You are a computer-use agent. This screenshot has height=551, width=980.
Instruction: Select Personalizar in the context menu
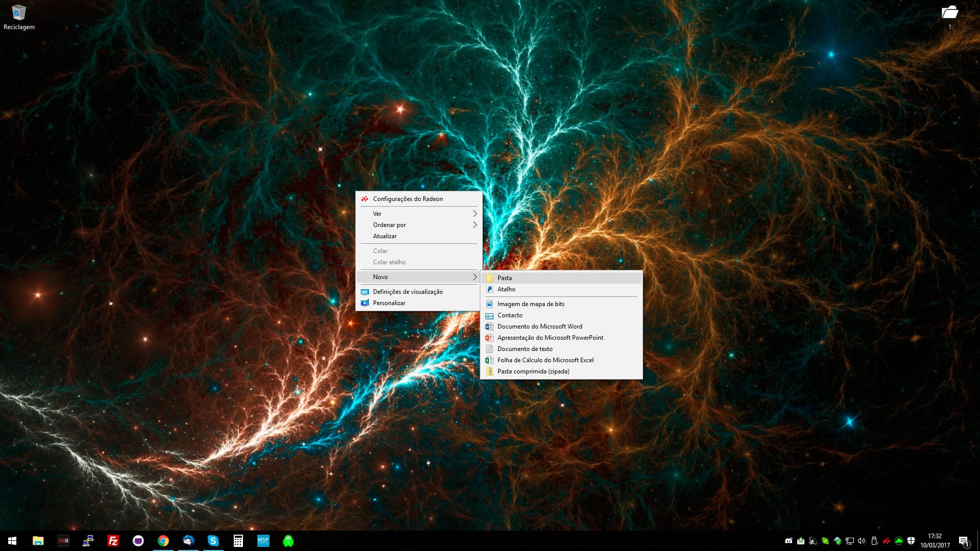tap(419, 303)
